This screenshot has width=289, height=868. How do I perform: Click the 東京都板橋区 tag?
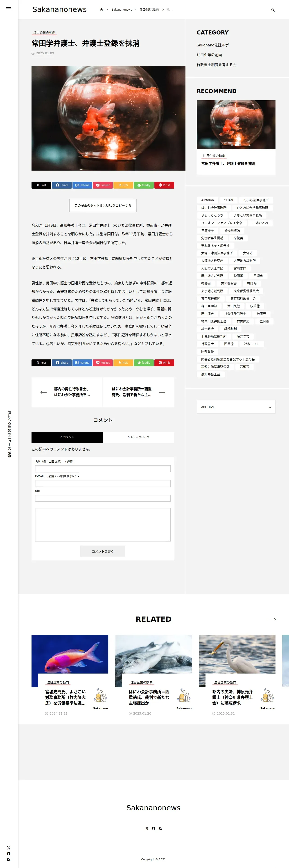tap(211, 299)
